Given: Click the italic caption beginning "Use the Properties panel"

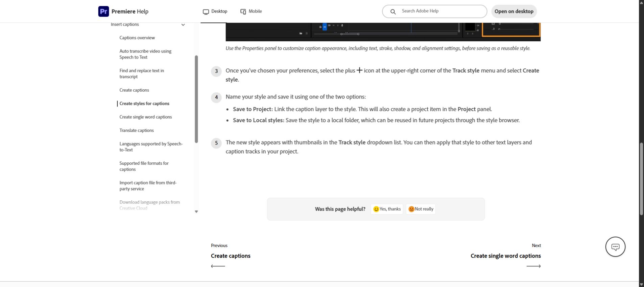Looking at the screenshot, I should click(378, 48).
